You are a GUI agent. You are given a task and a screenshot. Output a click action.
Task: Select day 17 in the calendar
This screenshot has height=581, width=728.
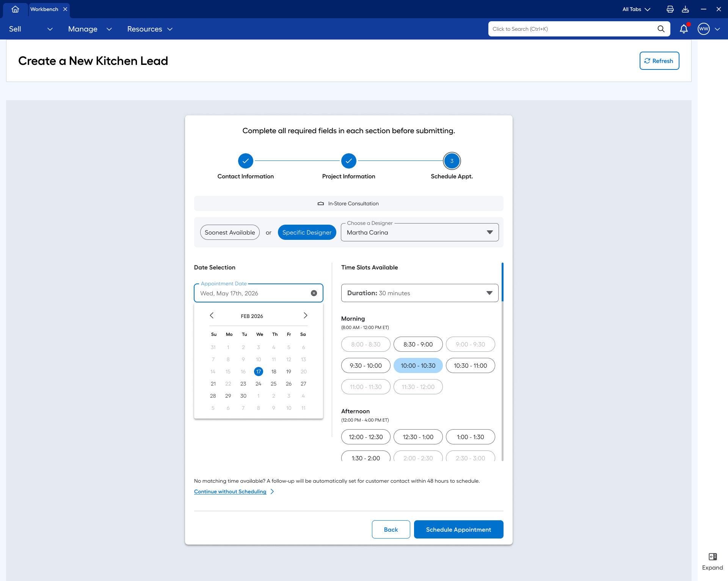(x=259, y=372)
